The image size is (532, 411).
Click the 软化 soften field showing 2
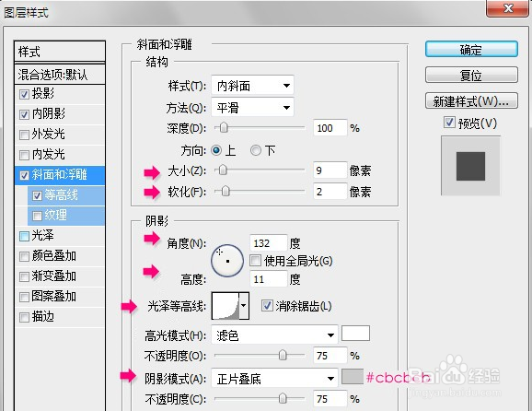coord(330,192)
